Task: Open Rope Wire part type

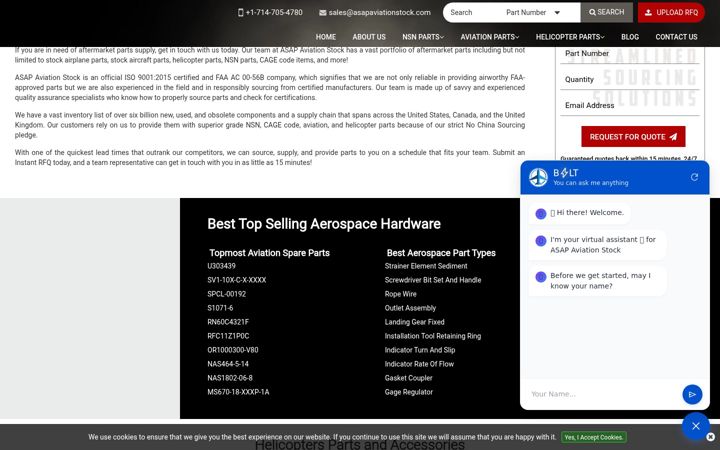Action: (400, 294)
